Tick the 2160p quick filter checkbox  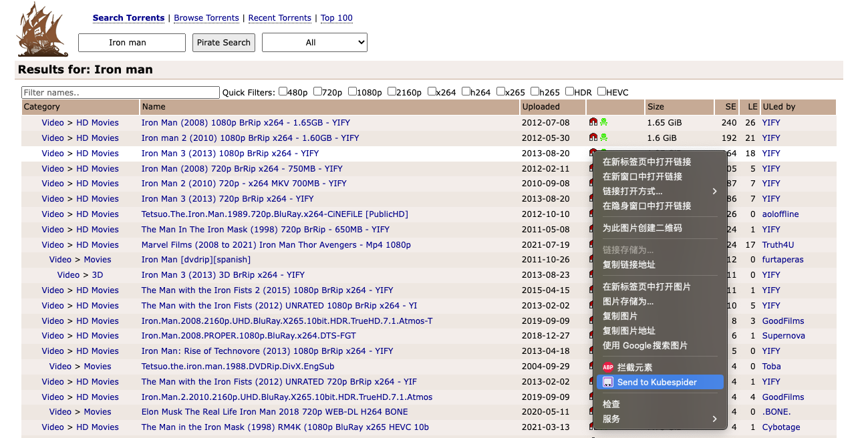[x=392, y=91]
